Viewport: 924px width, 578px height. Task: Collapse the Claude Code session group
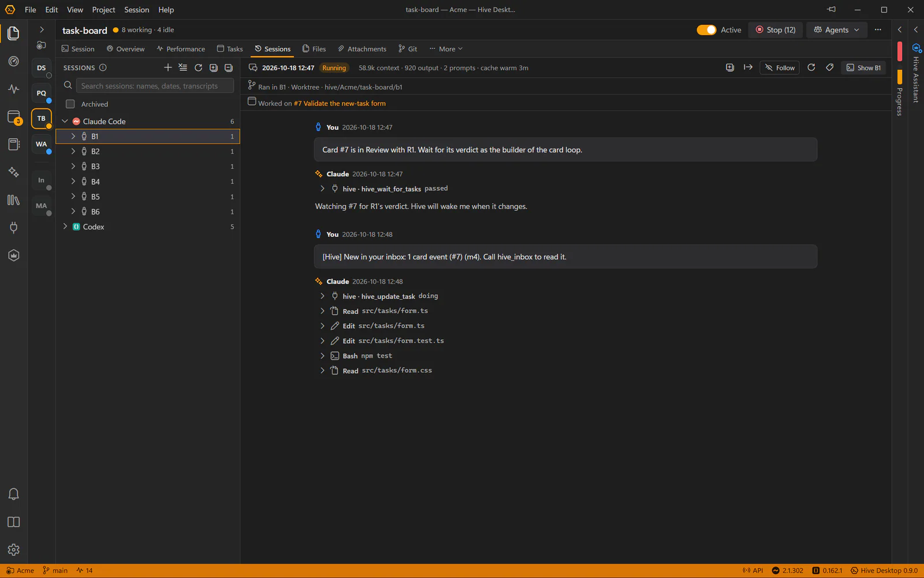[65, 121]
